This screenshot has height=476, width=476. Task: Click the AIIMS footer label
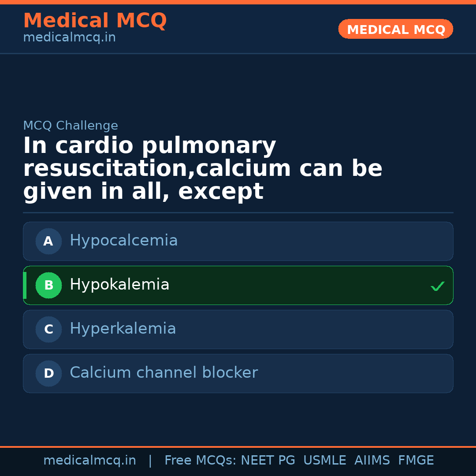[x=372, y=461]
